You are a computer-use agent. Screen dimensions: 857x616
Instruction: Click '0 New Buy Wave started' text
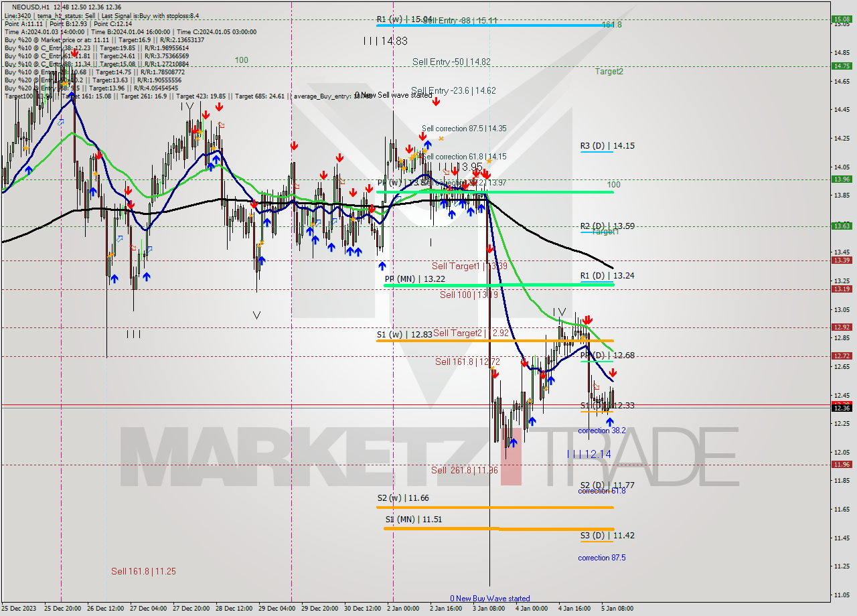(x=489, y=599)
